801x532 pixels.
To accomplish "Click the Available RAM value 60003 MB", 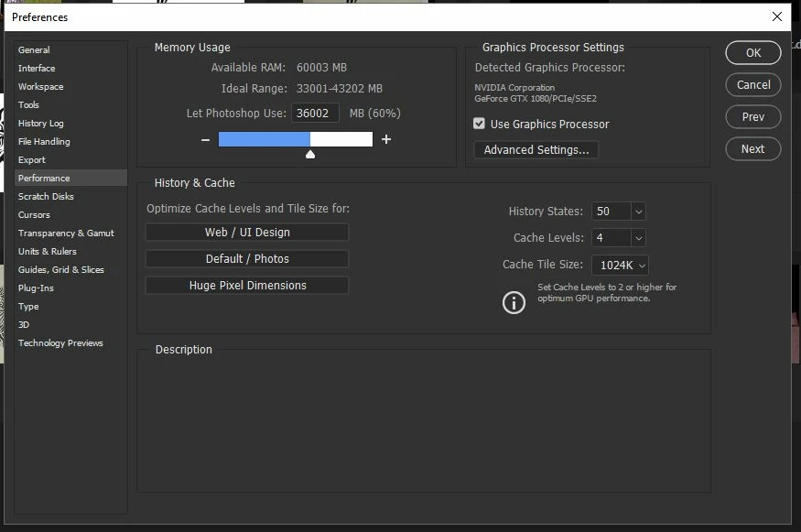I will click(x=321, y=68).
